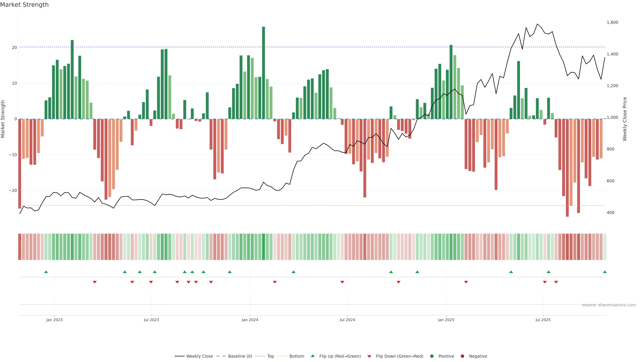644x362 pixels.
Task: Click the Flip Down red triangle legend icon
Action: (x=369, y=356)
